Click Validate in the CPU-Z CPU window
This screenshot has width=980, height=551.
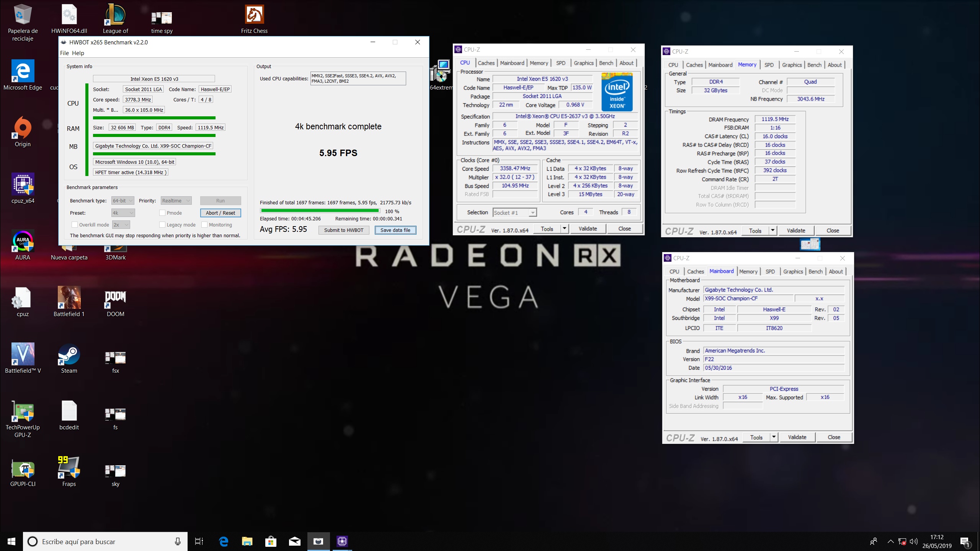pyautogui.click(x=588, y=228)
